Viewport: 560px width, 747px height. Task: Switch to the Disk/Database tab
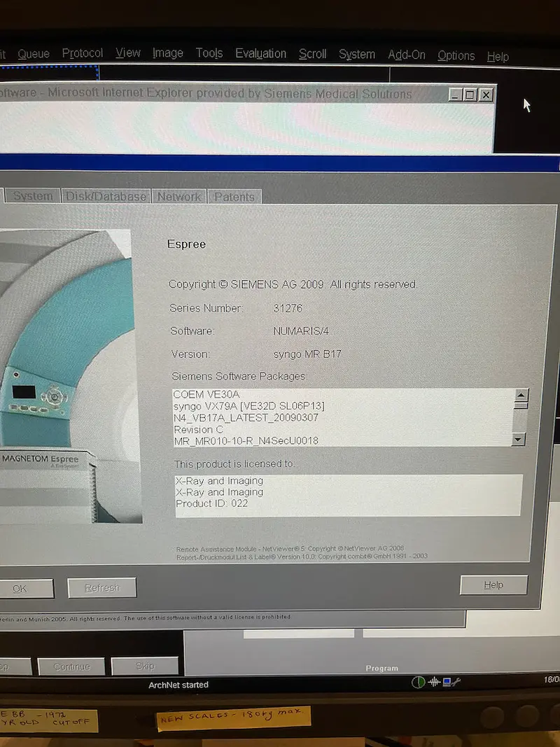click(x=106, y=196)
